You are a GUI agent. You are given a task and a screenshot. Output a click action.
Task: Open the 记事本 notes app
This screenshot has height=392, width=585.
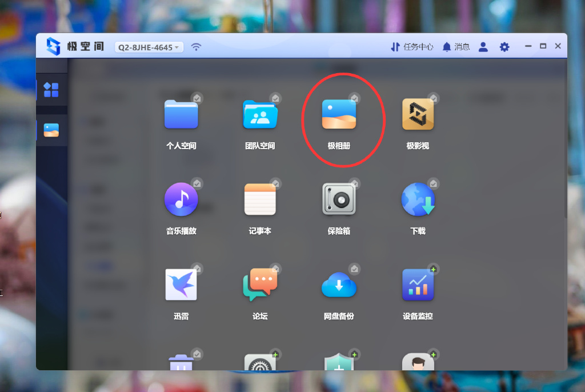260,199
